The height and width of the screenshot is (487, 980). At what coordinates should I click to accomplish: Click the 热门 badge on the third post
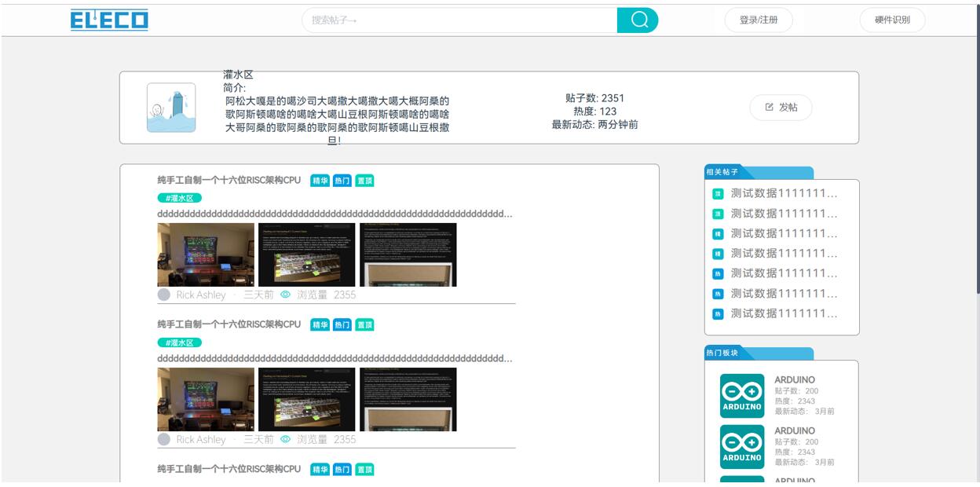pyautogui.click(x=342, y=470)
